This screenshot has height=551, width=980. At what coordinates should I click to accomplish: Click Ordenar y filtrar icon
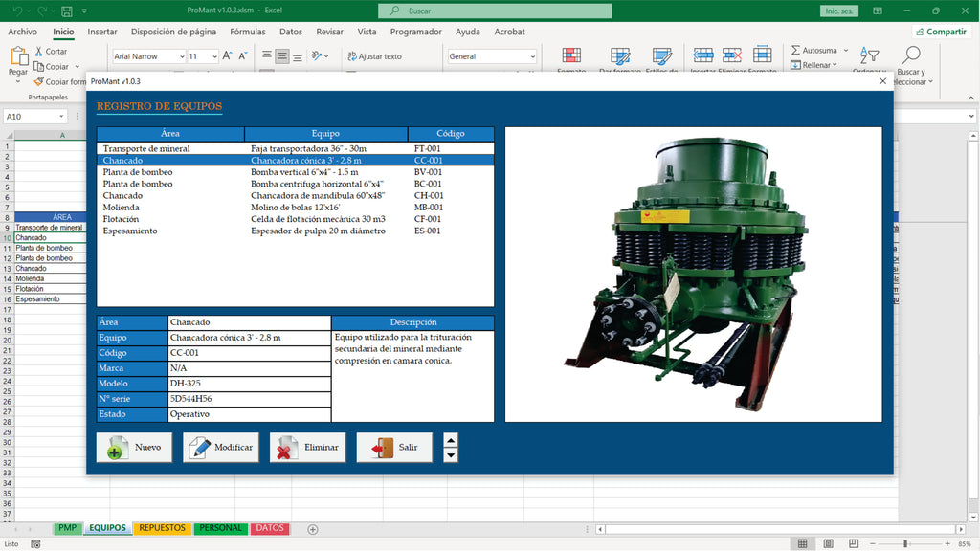tap(869, 56)
